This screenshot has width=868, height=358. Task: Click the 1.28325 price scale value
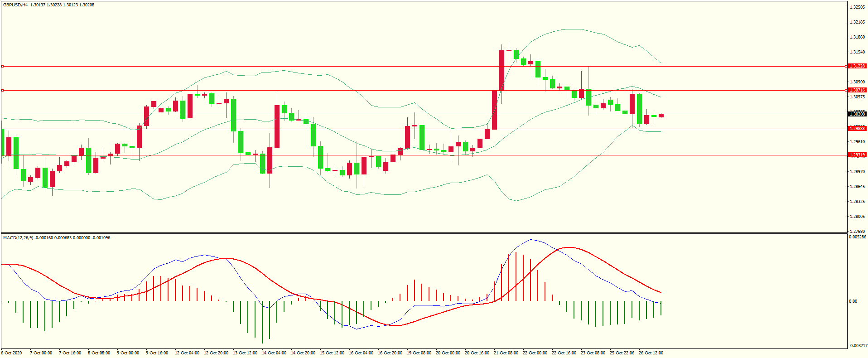pyautogui.click(x=858, y=202)
